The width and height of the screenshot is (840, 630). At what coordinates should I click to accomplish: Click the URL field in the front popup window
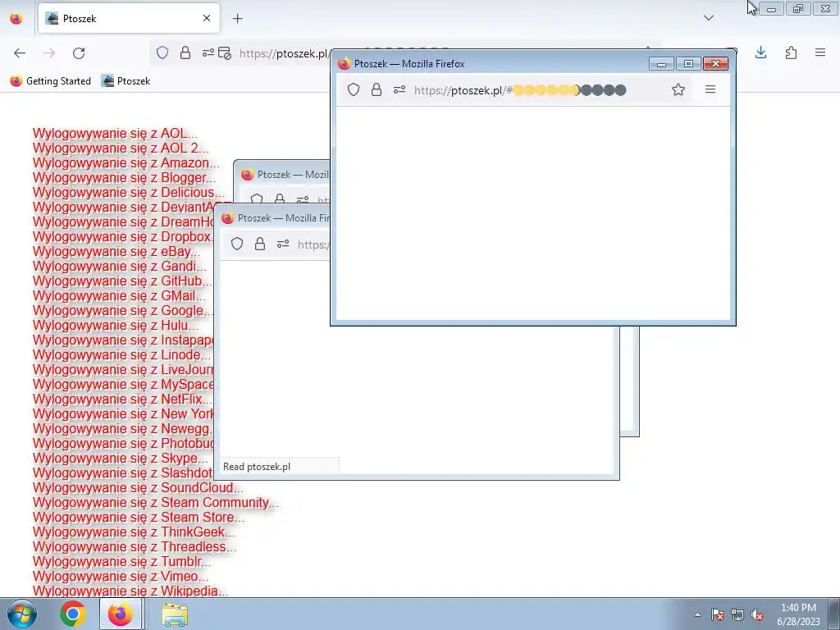519,90
